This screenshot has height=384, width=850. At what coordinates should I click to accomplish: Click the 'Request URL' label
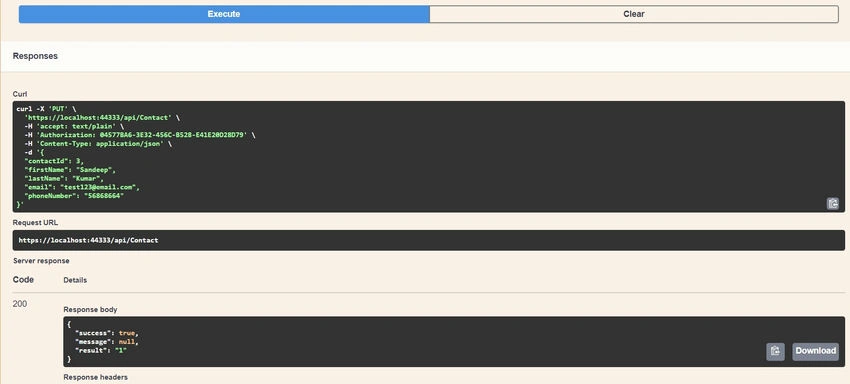pyautogui.click(x=35, y=222)
